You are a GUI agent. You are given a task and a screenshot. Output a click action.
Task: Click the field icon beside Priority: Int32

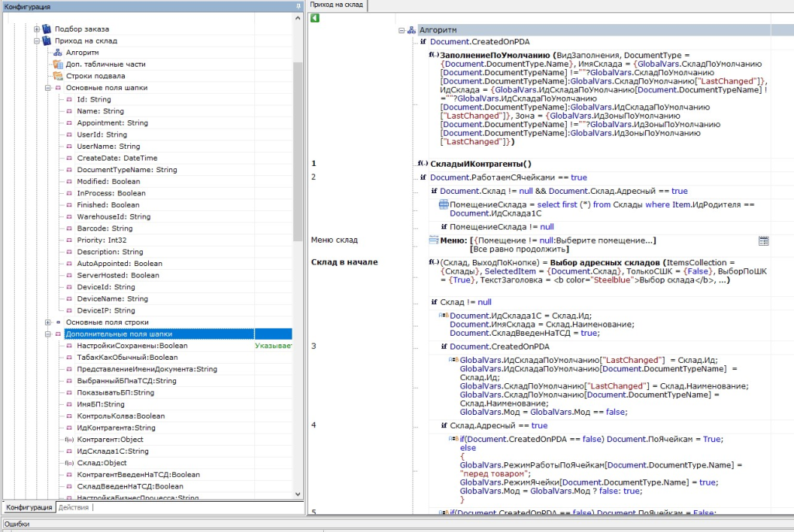[69, 240]
